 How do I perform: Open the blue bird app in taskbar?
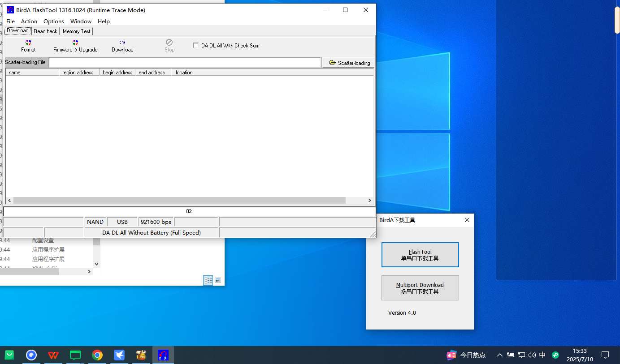119,355
